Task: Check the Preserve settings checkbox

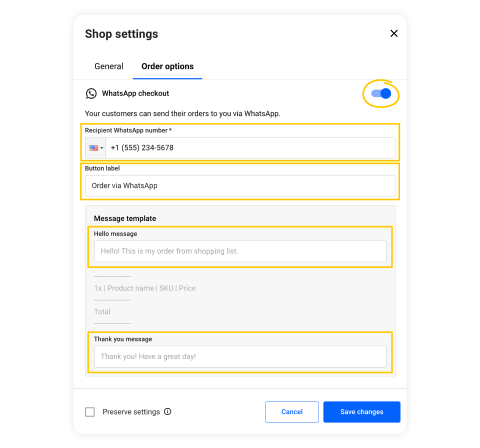Action: click(x=90, y=411)
